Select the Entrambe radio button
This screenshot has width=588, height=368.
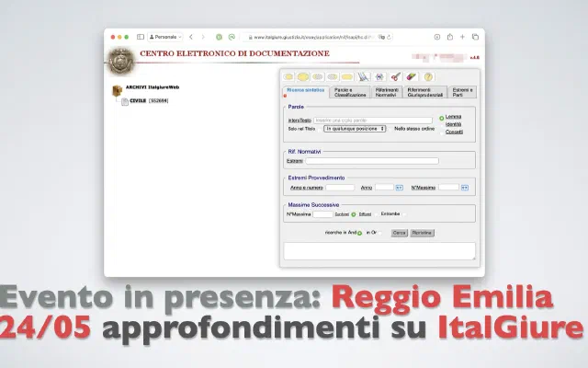coord(404,214)
